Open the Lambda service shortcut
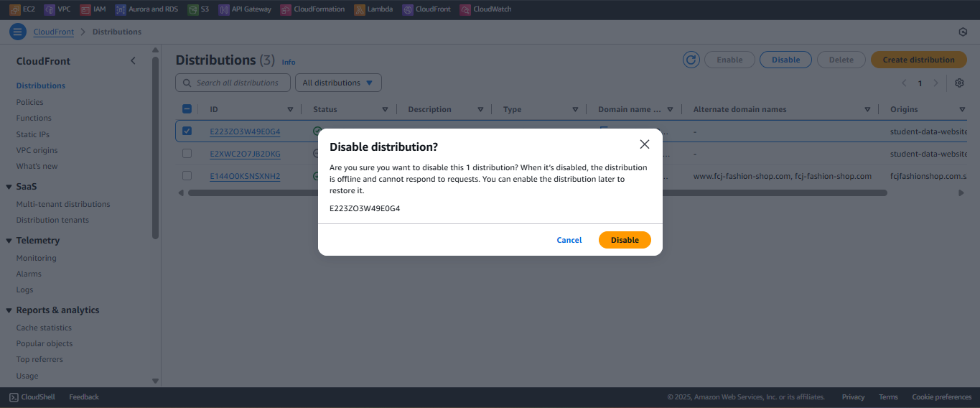This screenshot has height=408, width=980. tap(373, 9)
